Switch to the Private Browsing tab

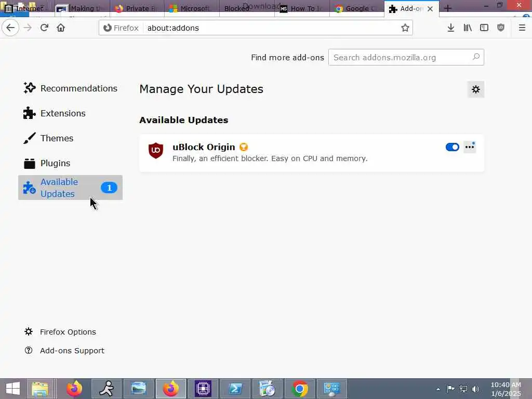[x=137, y=8]
